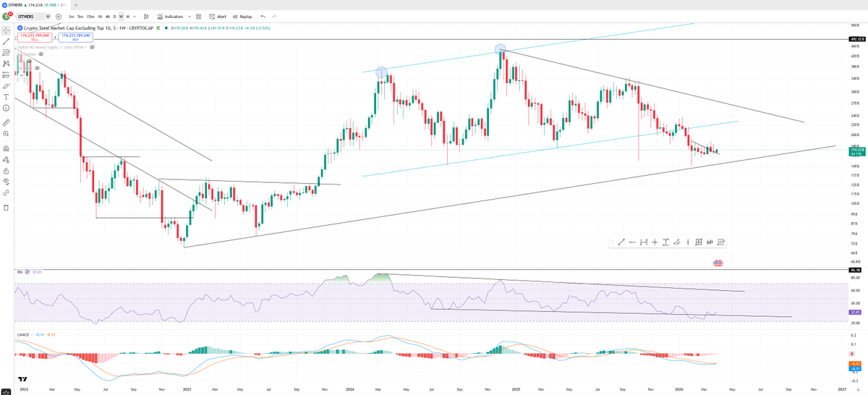868x395 pixels.
Task: Select the 4h timeframe
Action: [107, 16]
